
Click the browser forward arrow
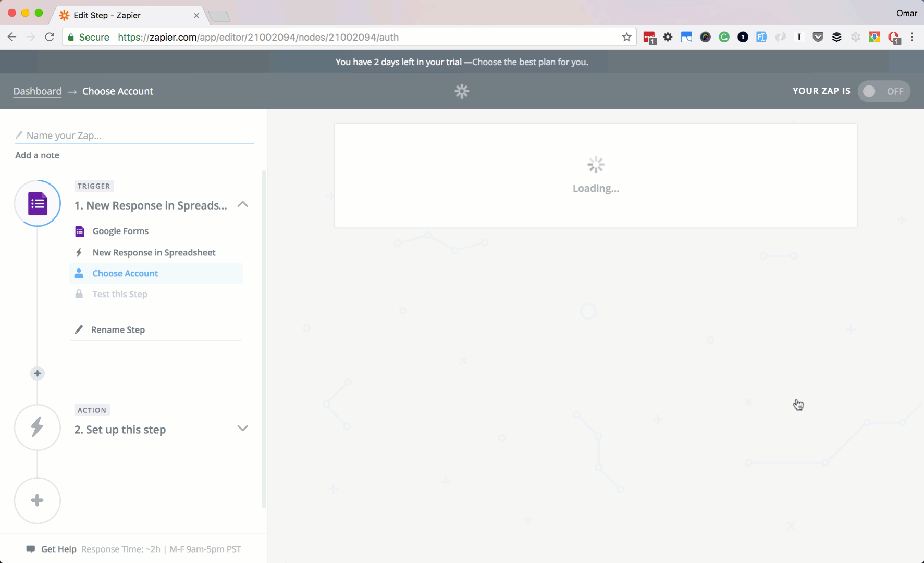31,37
